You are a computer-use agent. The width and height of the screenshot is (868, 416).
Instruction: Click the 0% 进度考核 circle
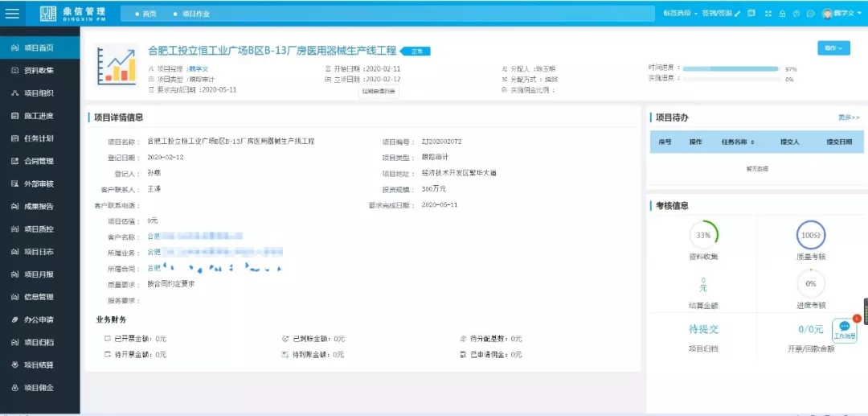(x=811, y=283)
